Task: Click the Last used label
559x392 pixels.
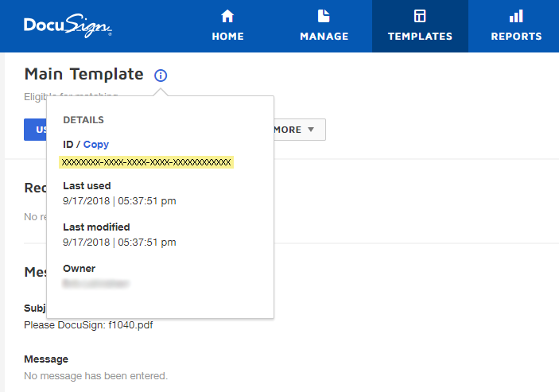Action: coord(87,186)
